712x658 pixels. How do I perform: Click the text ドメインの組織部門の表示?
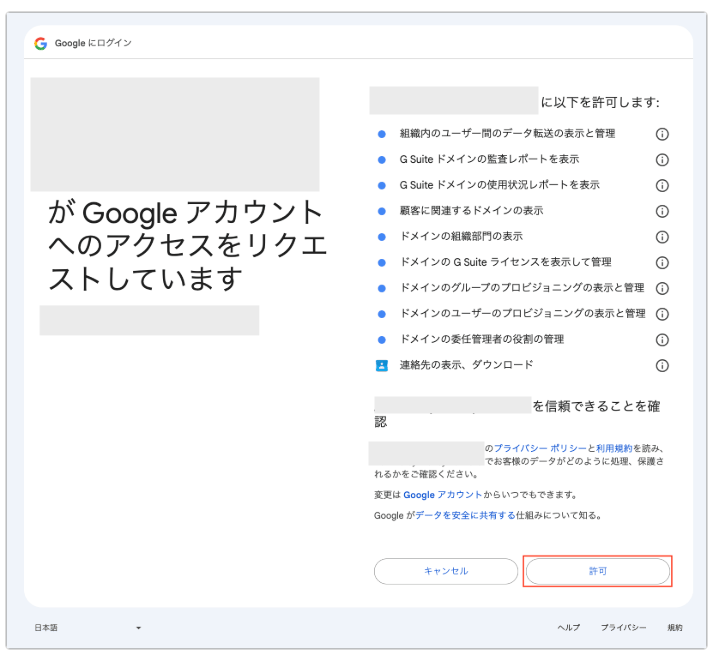point(461,236)
